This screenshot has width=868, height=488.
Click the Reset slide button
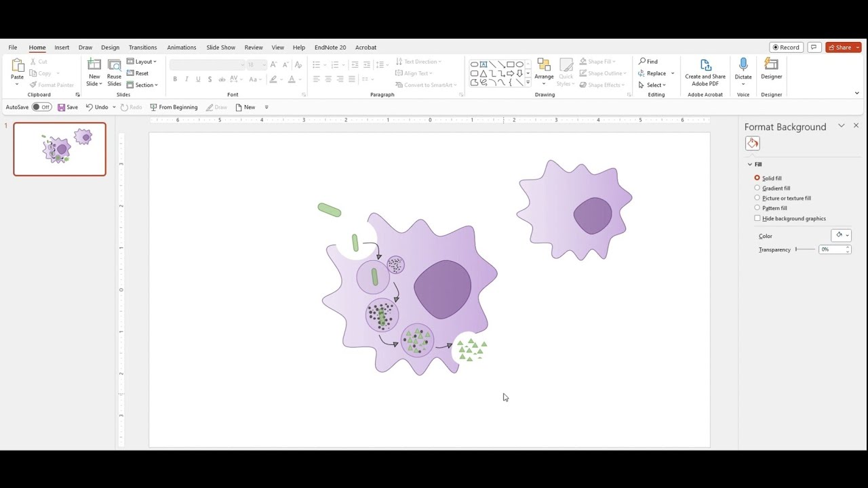(x=138, y=73)
